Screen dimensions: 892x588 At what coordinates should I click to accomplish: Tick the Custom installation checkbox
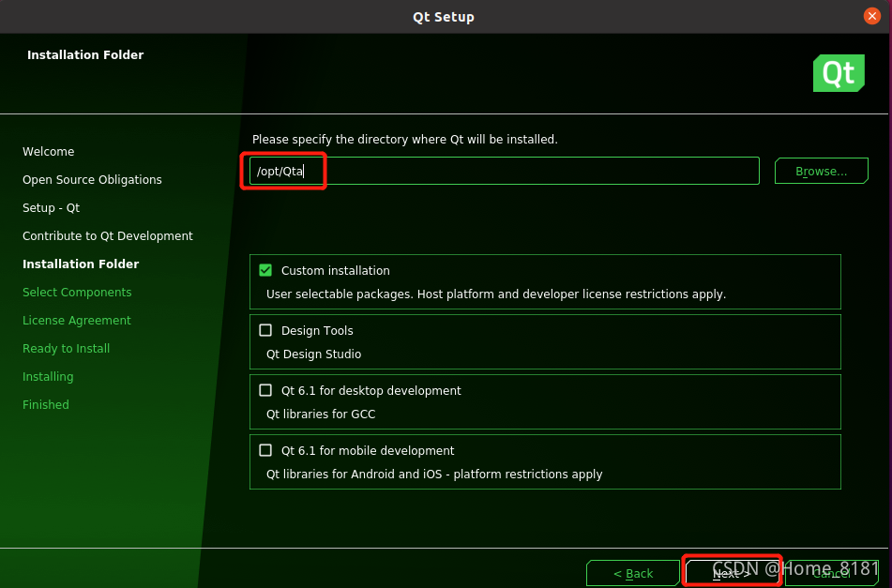(x=265, y=270)
